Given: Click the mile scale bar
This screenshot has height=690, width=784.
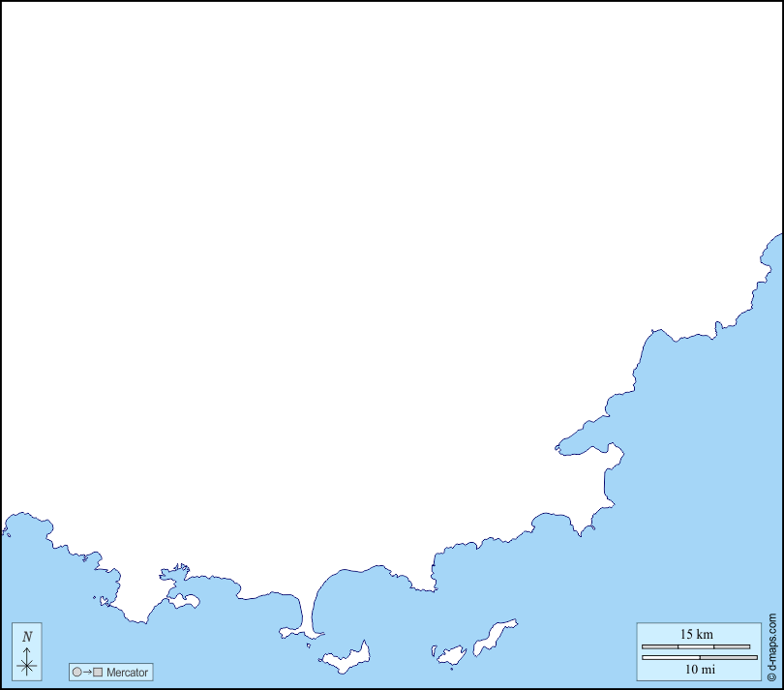Looking at the screenshot, I should tap(699, 657).
